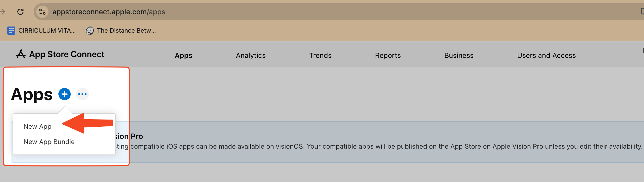Viewport: 644px width, 182px height.
Task: Click the App Store Connect title text
Action: (67, 54)
